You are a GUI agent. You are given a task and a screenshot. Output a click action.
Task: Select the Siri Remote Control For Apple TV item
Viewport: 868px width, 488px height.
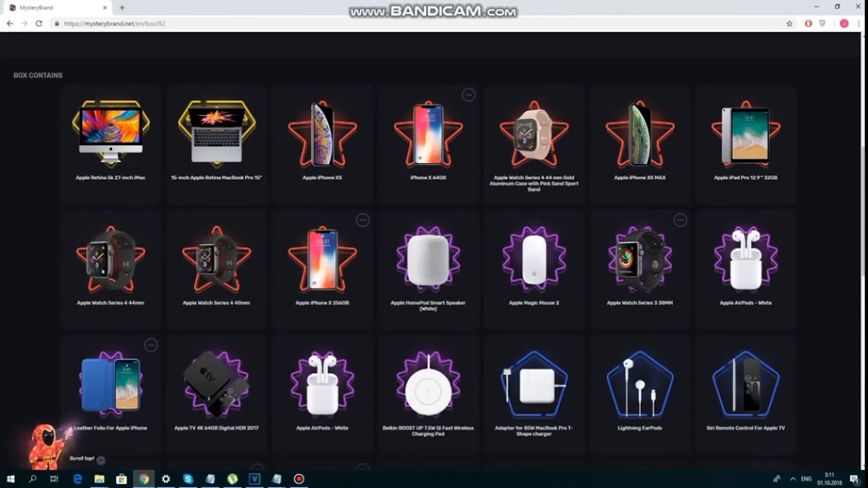(745, 394)
